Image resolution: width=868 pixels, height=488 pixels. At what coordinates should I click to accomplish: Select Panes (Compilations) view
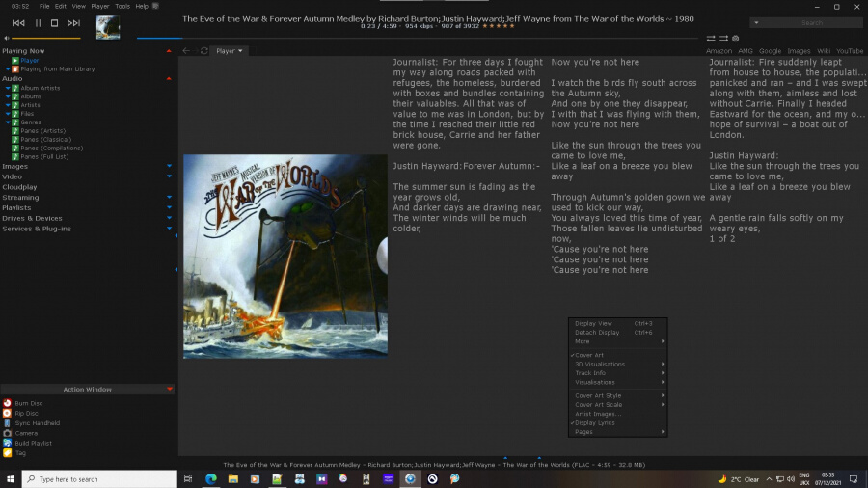click(51, 148)
